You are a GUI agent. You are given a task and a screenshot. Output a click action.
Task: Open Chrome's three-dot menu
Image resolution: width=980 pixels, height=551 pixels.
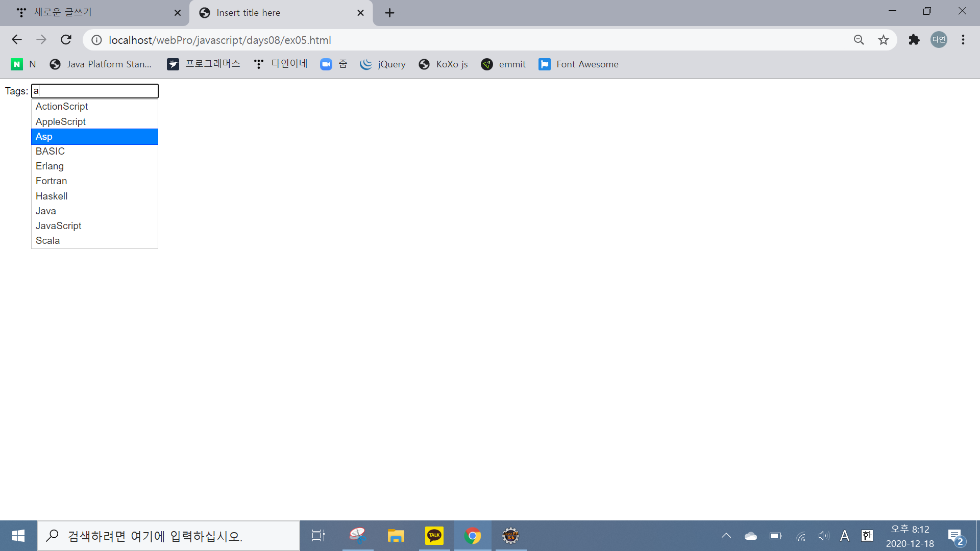963,40
